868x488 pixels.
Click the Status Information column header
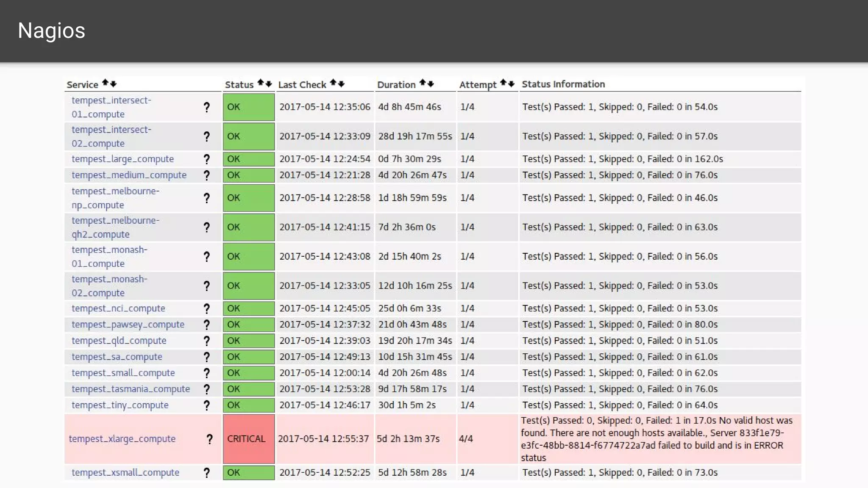click(563, 84)
